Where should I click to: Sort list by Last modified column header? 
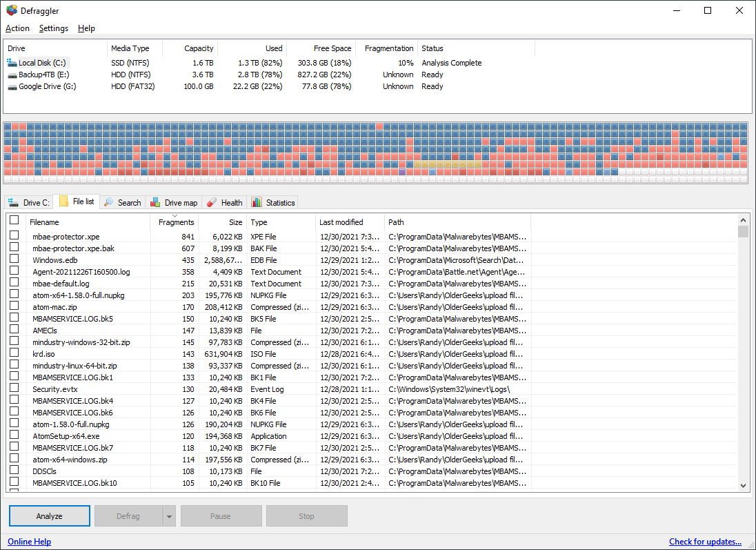[350, 222]
